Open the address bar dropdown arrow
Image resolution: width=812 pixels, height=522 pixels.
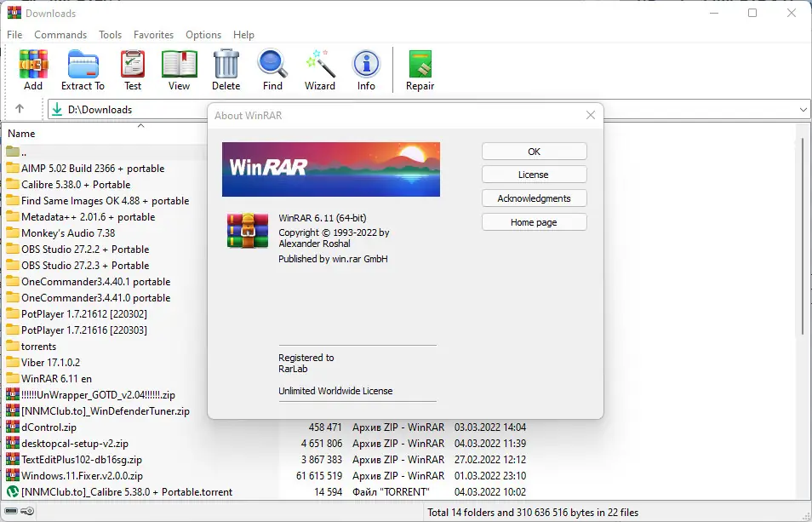tap(803, 110)
